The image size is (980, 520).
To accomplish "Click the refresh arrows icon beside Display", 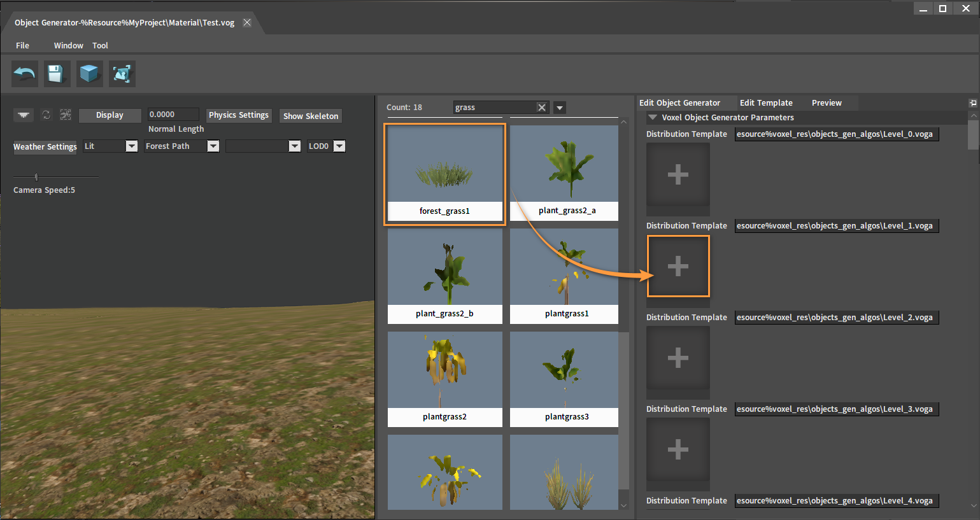I will [46, 115].
